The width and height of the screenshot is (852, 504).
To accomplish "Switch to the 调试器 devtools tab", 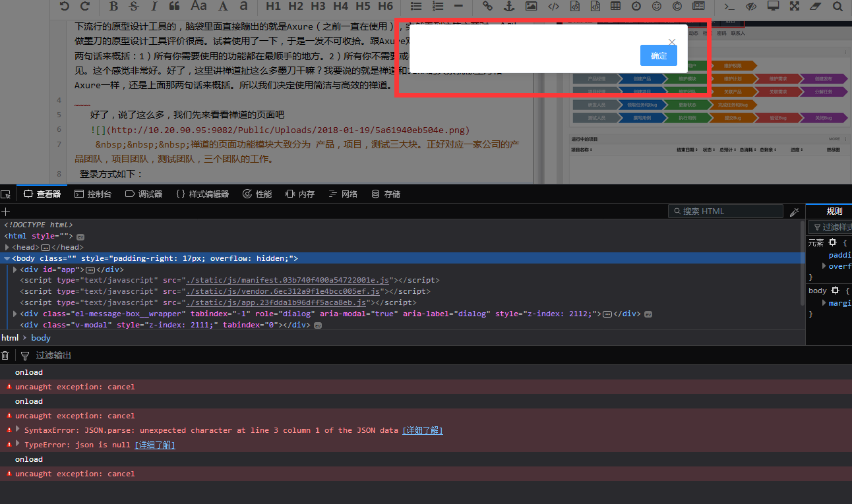I will [144, 194].
